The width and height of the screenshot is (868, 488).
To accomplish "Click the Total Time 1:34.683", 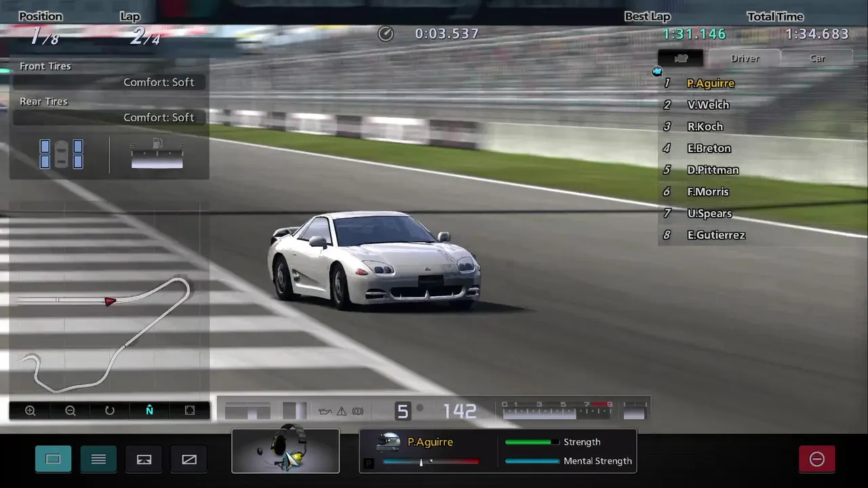I will (817, 34).
